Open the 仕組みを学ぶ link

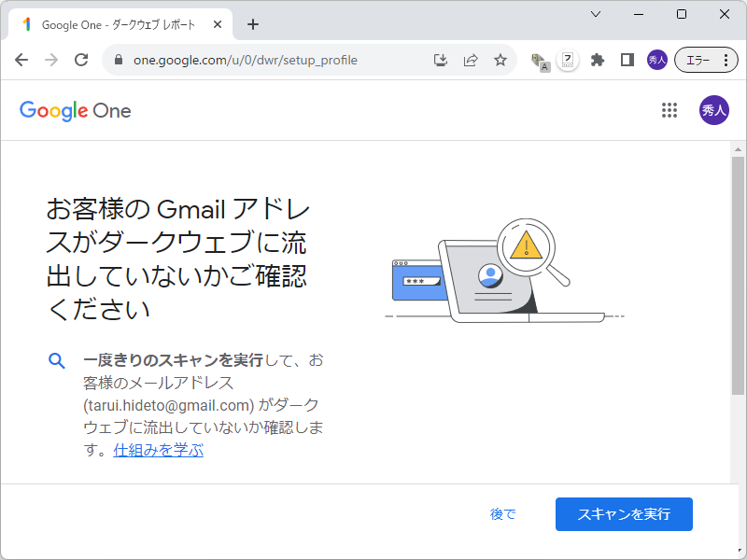tap(157, 450)
